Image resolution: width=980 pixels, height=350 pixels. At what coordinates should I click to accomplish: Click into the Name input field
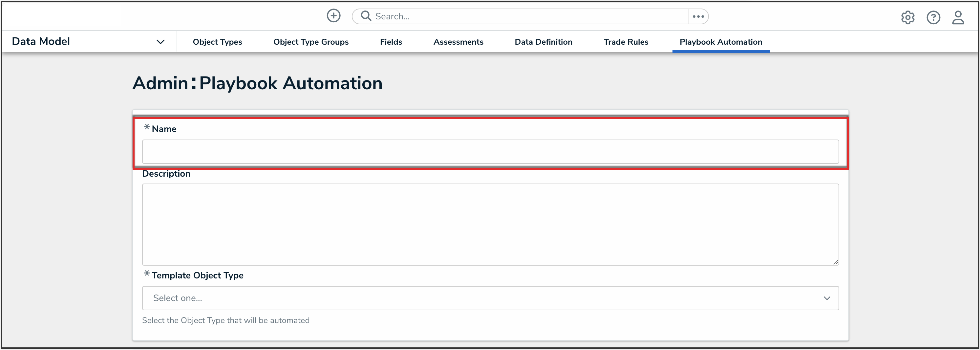tap(490, 151)
